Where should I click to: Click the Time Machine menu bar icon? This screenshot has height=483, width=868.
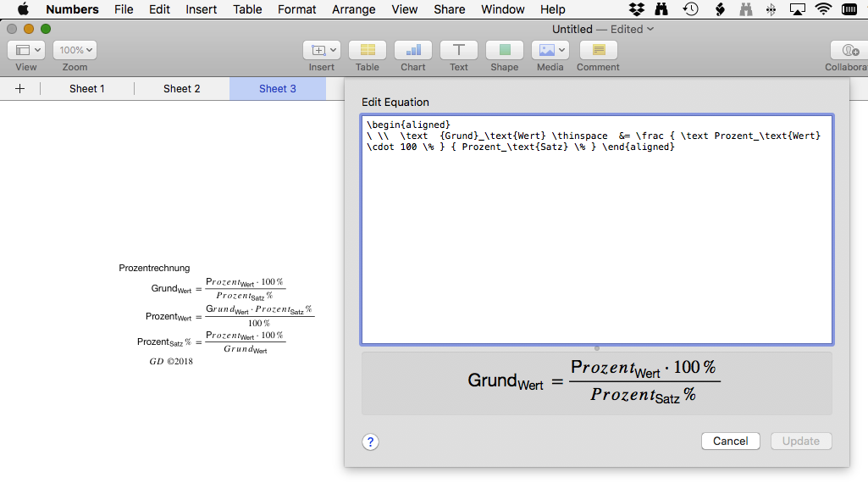(690, 9)
